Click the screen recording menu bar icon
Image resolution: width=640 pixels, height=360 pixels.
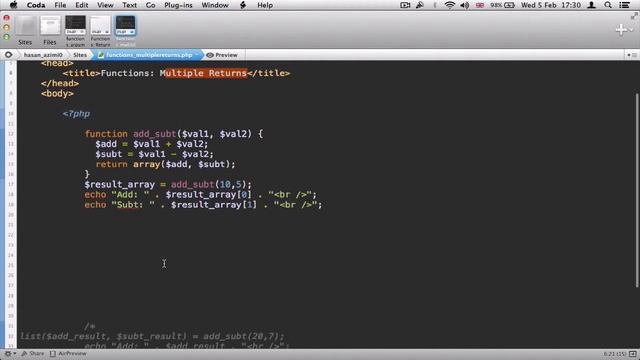point(405,5)
